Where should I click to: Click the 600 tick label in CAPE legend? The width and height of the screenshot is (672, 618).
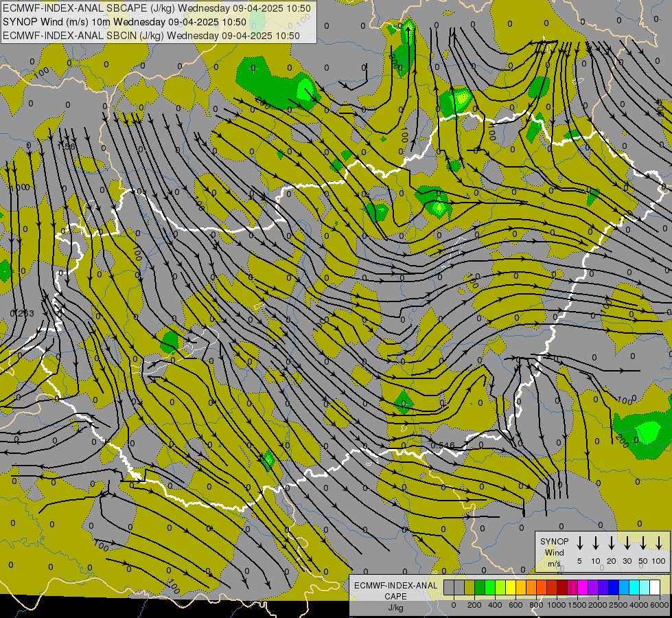pos(515,605)
